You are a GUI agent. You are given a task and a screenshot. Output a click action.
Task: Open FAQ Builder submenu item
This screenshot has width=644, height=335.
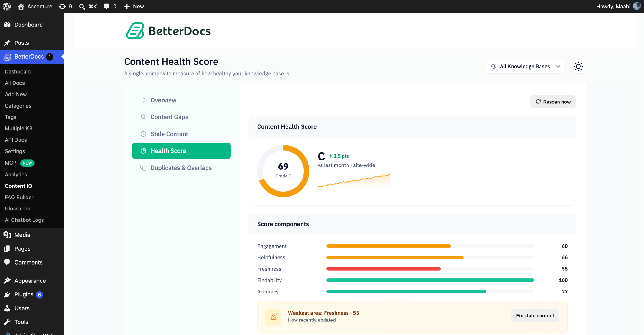pos(19,197)
